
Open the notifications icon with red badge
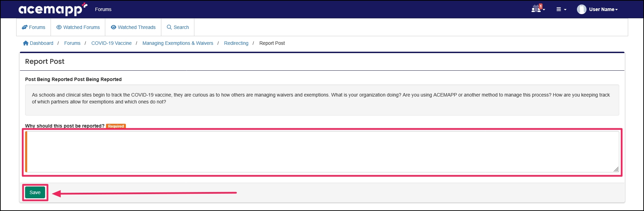[x=538, y=9]
